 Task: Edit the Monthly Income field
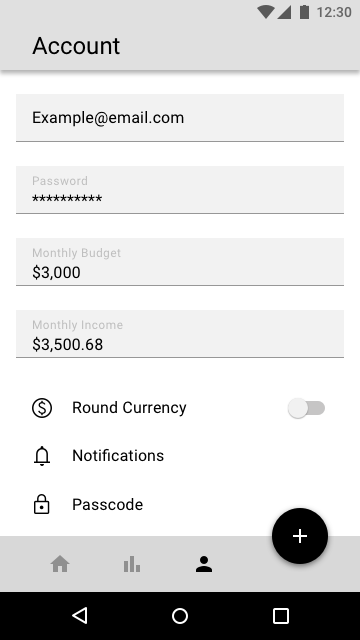(x=180, y=333)
